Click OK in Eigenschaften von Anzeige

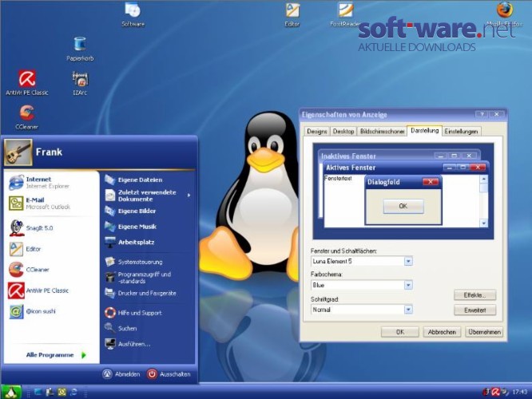(x=400, y=332)
